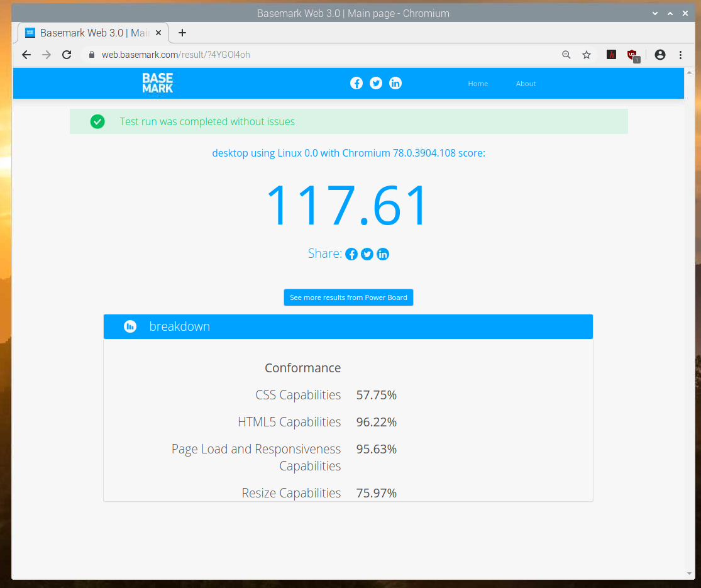Open the zoom magnifier in address bar
This screenshot has width=701, height=588.
[566, 55]
